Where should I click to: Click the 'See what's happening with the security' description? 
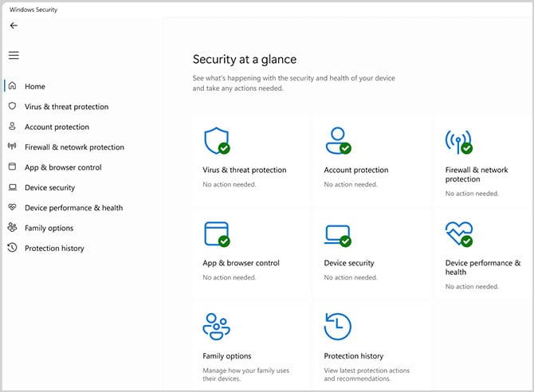(x=293, y=83)
